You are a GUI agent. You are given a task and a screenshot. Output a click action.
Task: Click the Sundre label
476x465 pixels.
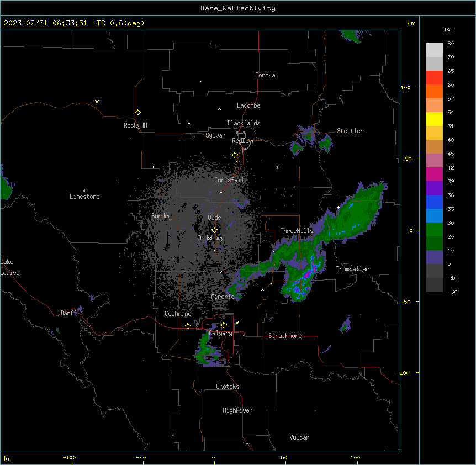[x=161, y=216]
